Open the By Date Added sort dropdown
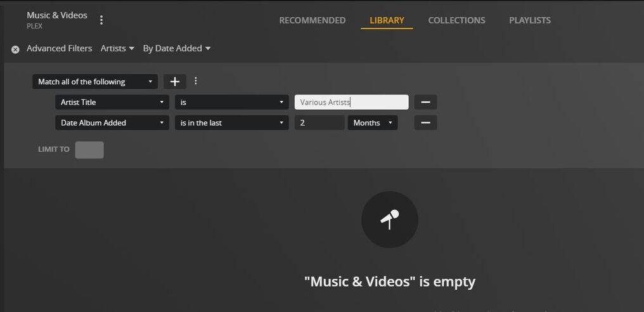Screen dimensions: 644x312 [x=177, y=48]
